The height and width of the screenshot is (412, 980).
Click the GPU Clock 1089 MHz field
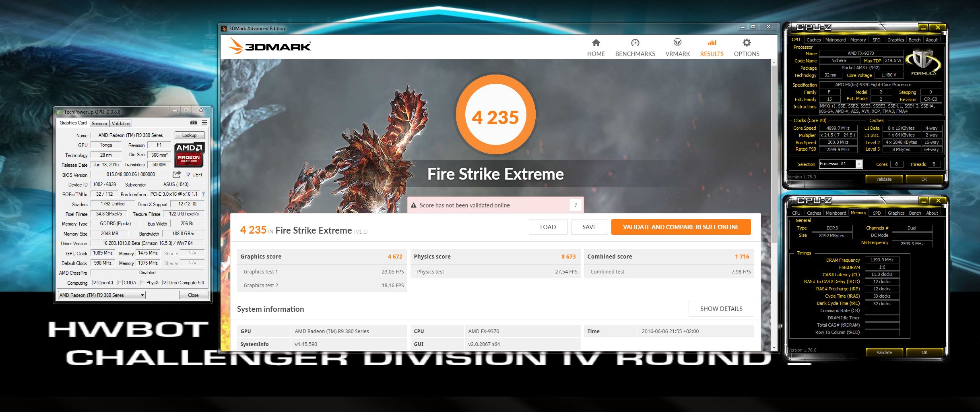coord(103,253)
